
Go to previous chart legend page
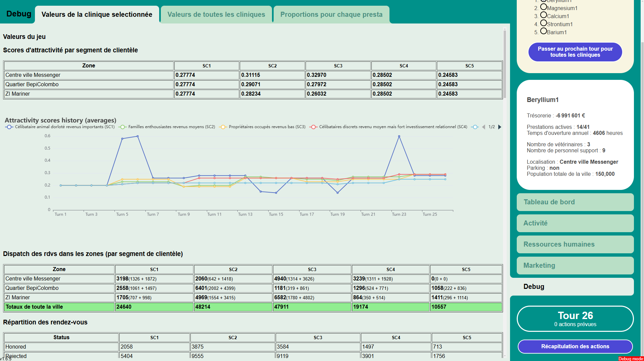[484, 127]
